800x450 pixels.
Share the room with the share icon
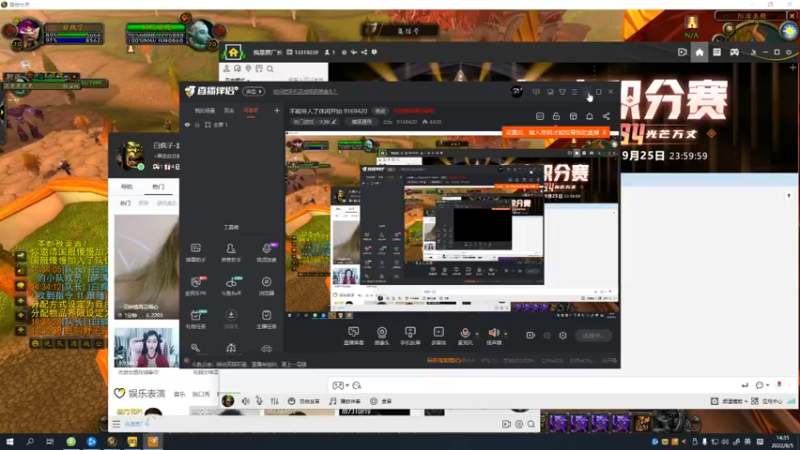pyautogui.click(x=606, y=116)
